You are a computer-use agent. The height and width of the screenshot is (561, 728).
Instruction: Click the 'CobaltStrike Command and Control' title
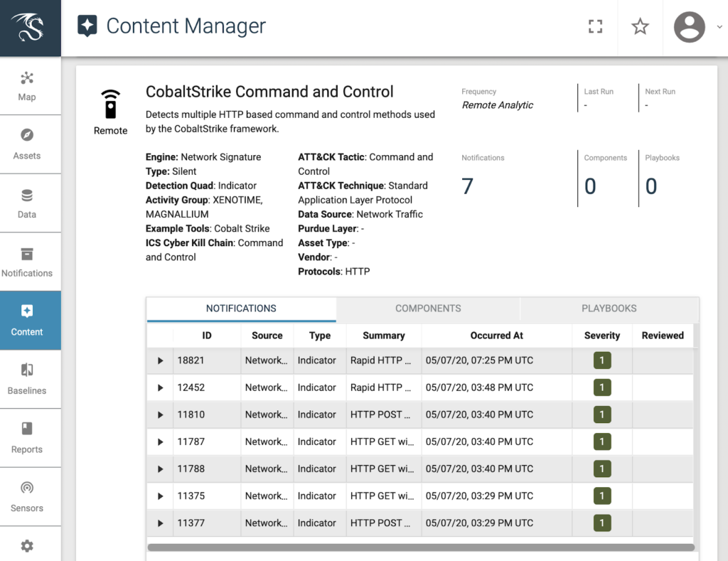click(x=269, y=92)
